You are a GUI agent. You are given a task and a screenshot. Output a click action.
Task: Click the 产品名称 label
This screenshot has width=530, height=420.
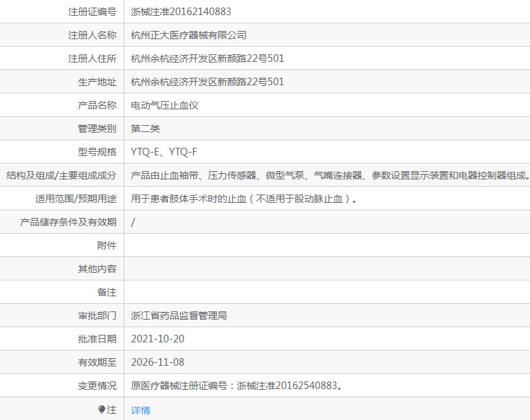(97, 105)
